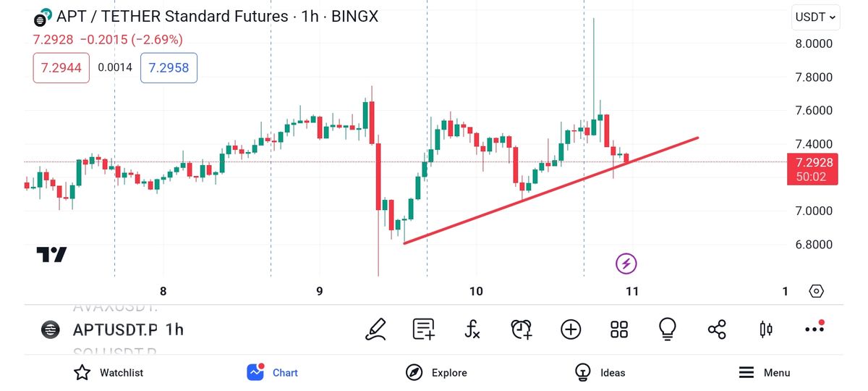The image size is (868, 391).
Task: Create a new price alert
Action: click(522, 329)
